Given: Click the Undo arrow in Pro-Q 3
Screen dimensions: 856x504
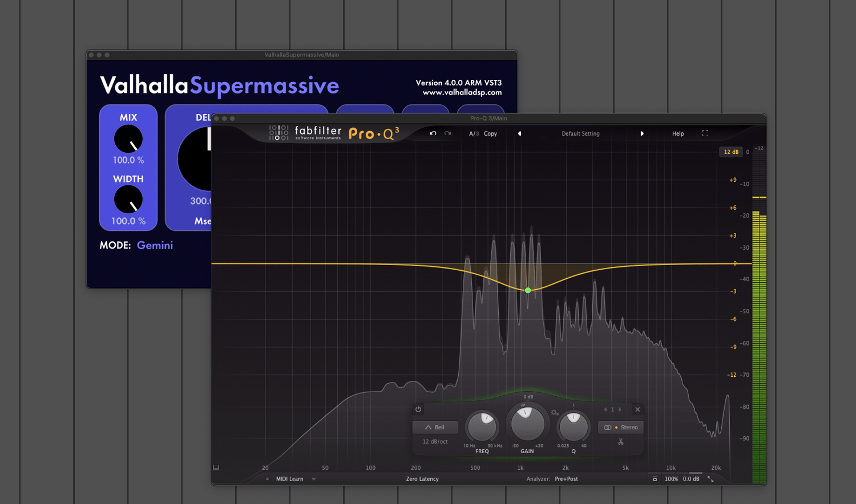Looking at the screenshot, I should pyautogui.click(x=433, y=133).
